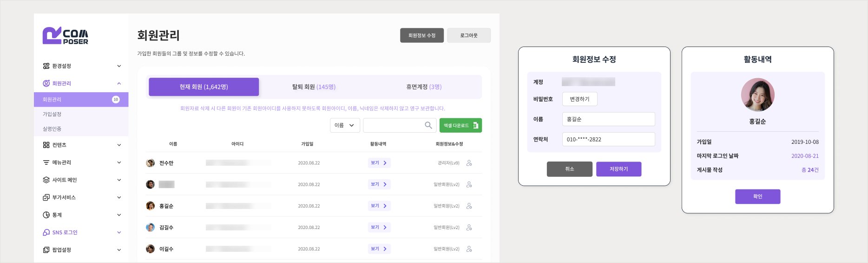This screenshot has height=263, width=868.
Task: Click 보기 for 전수만's activity
Action: click(x=379, y=163)
